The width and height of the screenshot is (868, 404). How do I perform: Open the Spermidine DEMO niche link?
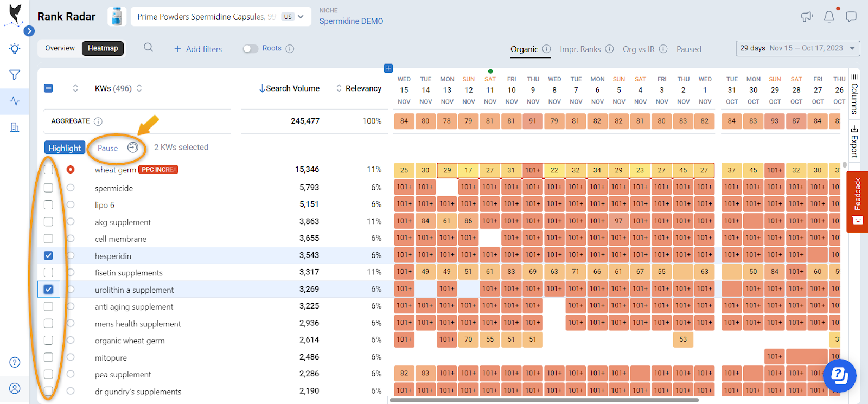pos(351,21)
